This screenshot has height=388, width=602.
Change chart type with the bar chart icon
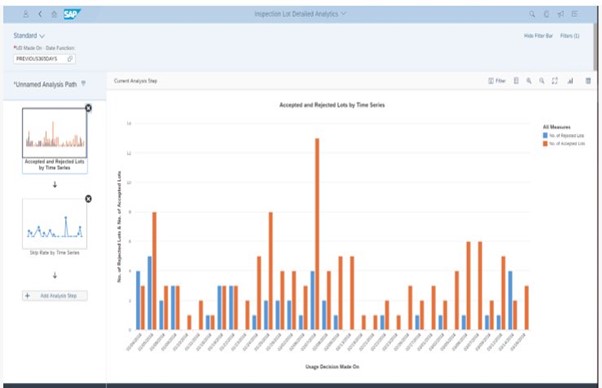[570, 81]
